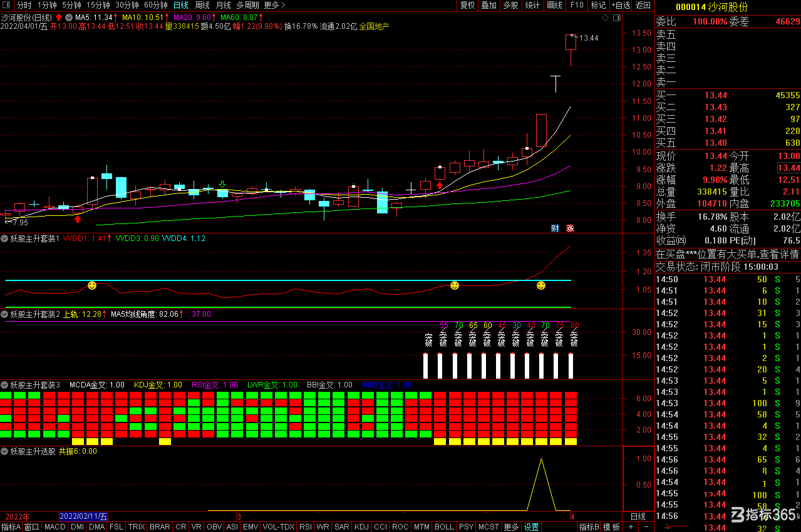Open the 模板 template menu
Image resolution: width=801 pixels, height=532 pixels.
[x=611, y=527]
